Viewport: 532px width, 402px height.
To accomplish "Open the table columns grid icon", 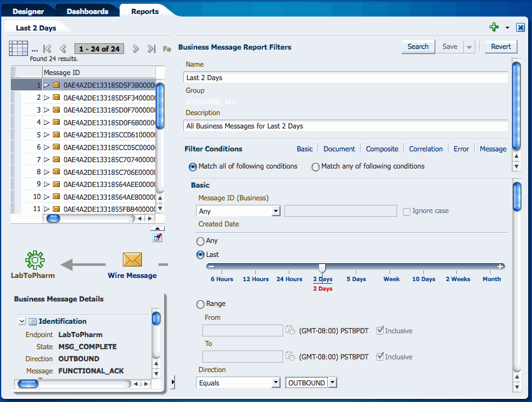I will pyautogui.click(x=18, y=48).
